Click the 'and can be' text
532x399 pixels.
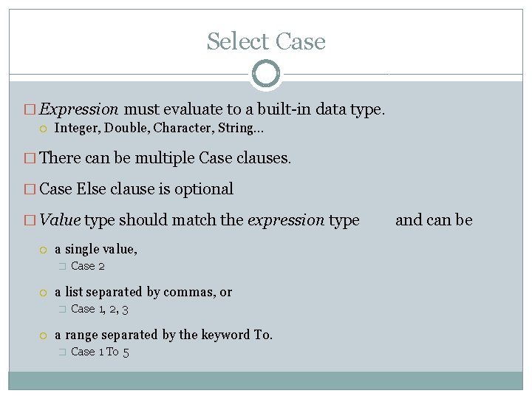click(x=434, y=219)
